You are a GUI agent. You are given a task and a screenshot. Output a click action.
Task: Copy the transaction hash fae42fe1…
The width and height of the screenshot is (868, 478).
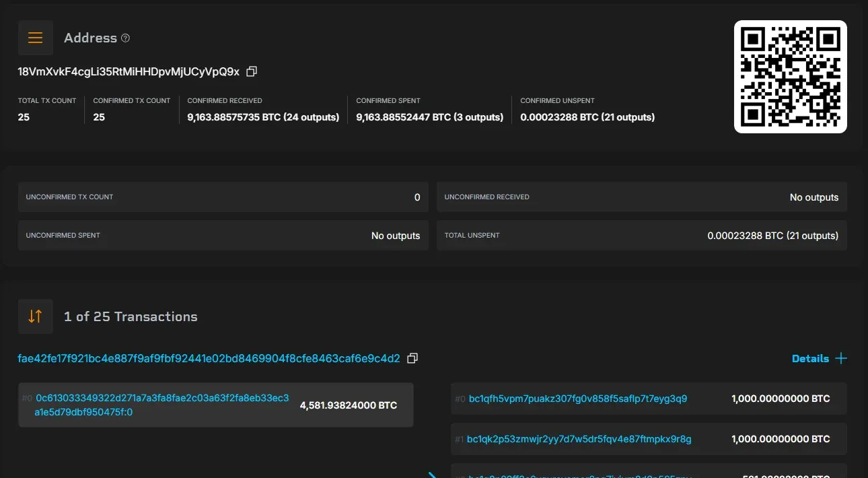point(412,358)
